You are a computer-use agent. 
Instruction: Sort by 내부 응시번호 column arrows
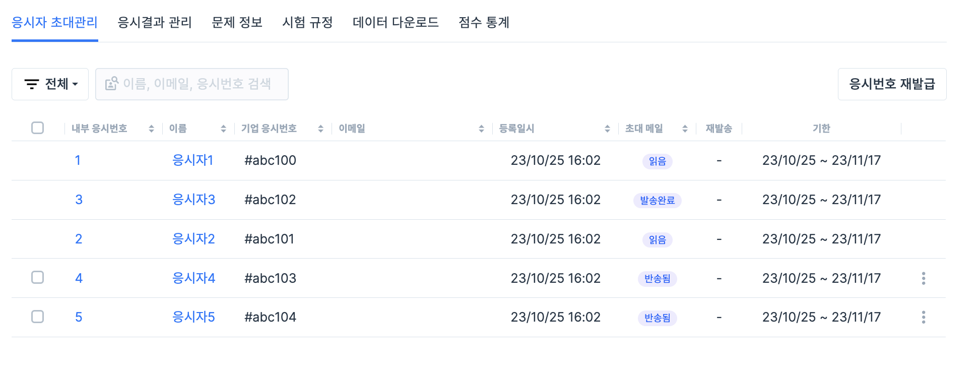(x=151, y=129)
